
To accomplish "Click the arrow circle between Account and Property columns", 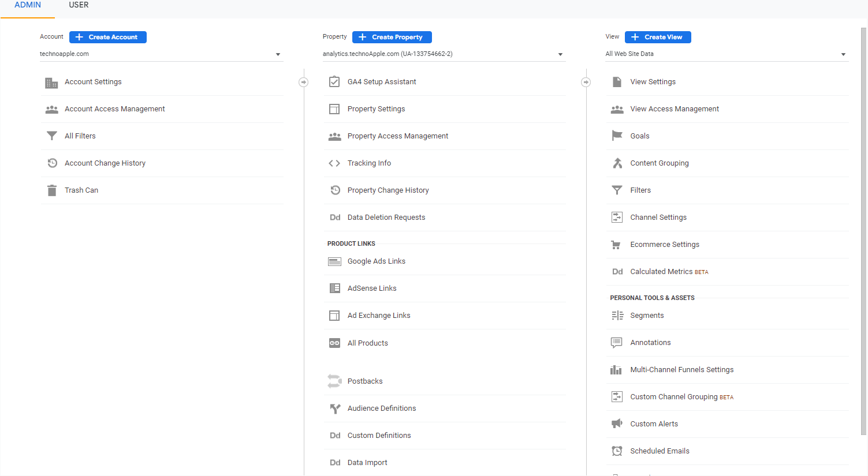I will coord(303,83).
